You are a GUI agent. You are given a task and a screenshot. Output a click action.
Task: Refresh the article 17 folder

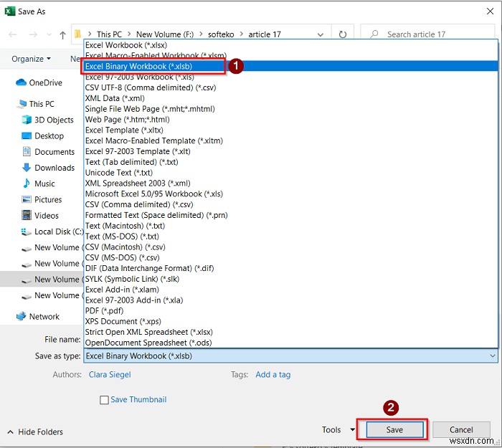(343, 34)
